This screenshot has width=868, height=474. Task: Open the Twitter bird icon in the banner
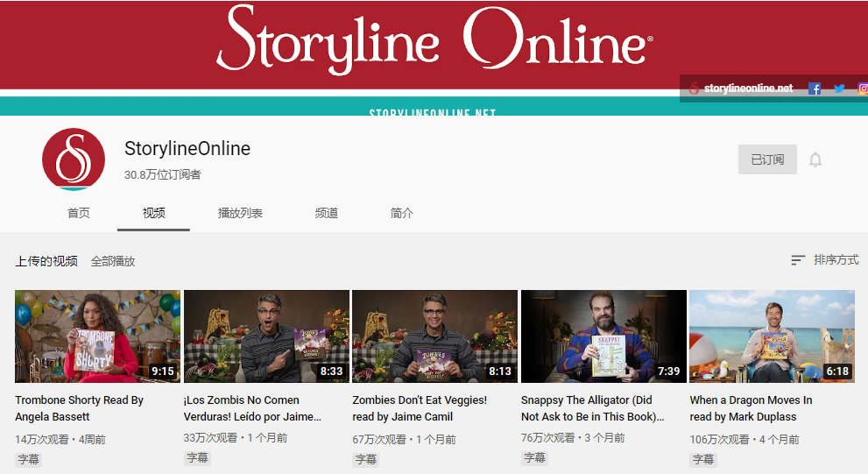pyautogui.click(x=839, y=88)
